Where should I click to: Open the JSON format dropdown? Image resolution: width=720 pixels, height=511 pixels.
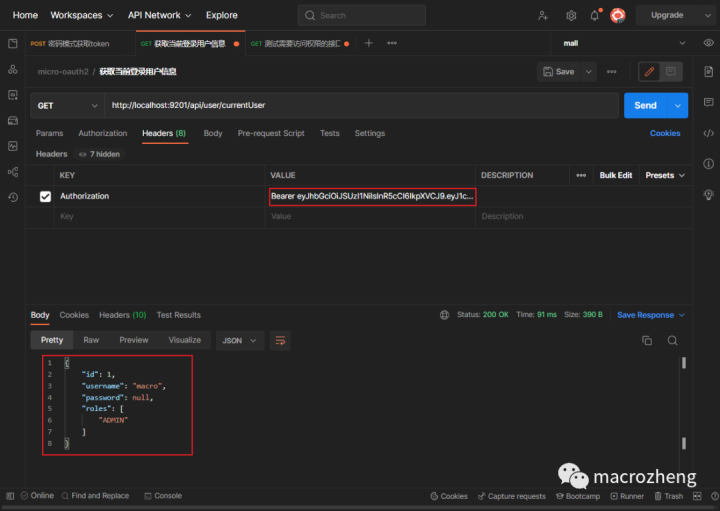pyautogui.click(x=239, y=341)
